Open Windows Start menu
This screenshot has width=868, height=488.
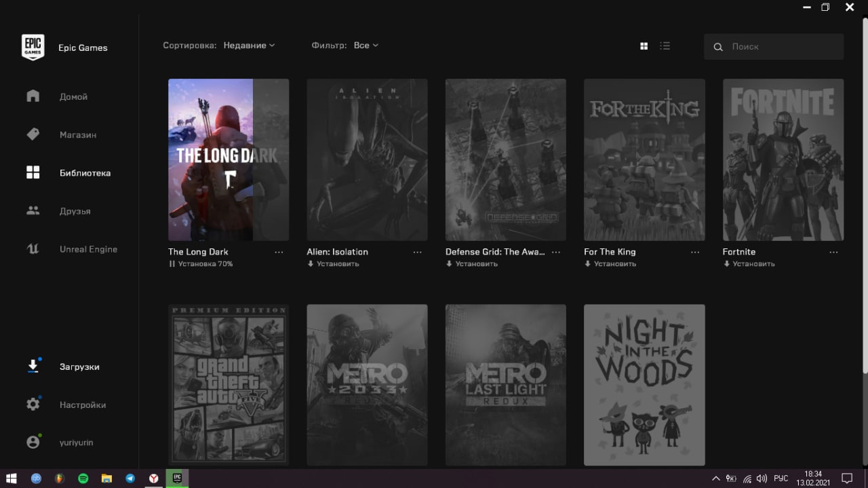point(11,478)
